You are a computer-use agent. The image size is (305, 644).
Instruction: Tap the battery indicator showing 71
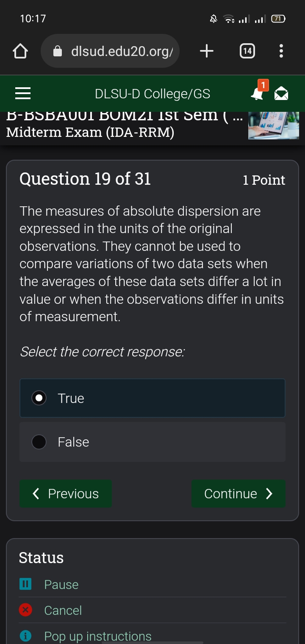click(278, 19)
